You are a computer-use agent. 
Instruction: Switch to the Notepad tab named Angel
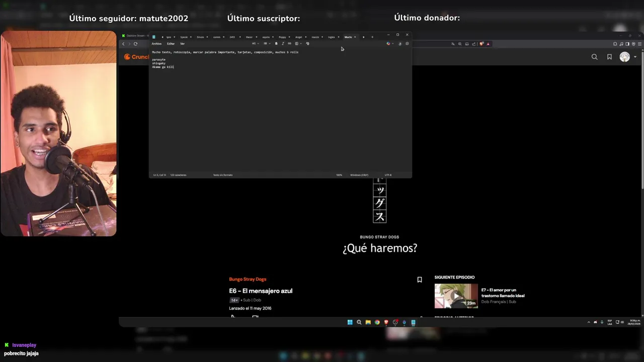[x=299, y=37]
